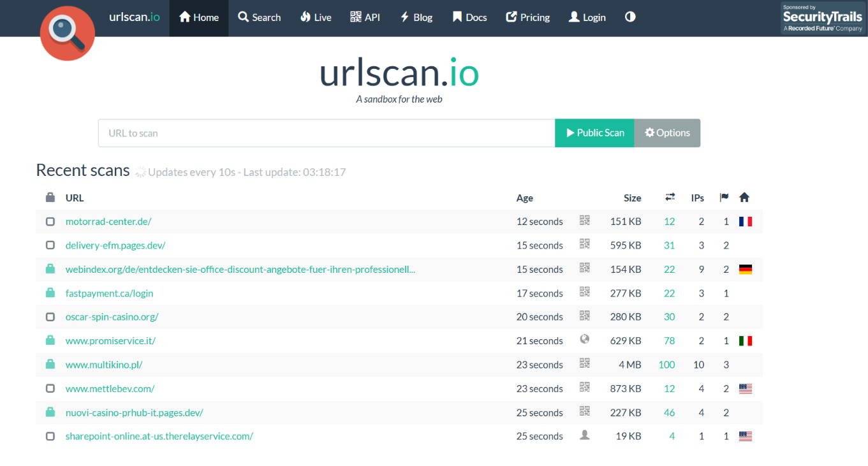Viewport: 868px width, 466px height.
Task: Open the SecurityTrails sponsor banner
Action: pyautogui.click(x=823, y=18)
